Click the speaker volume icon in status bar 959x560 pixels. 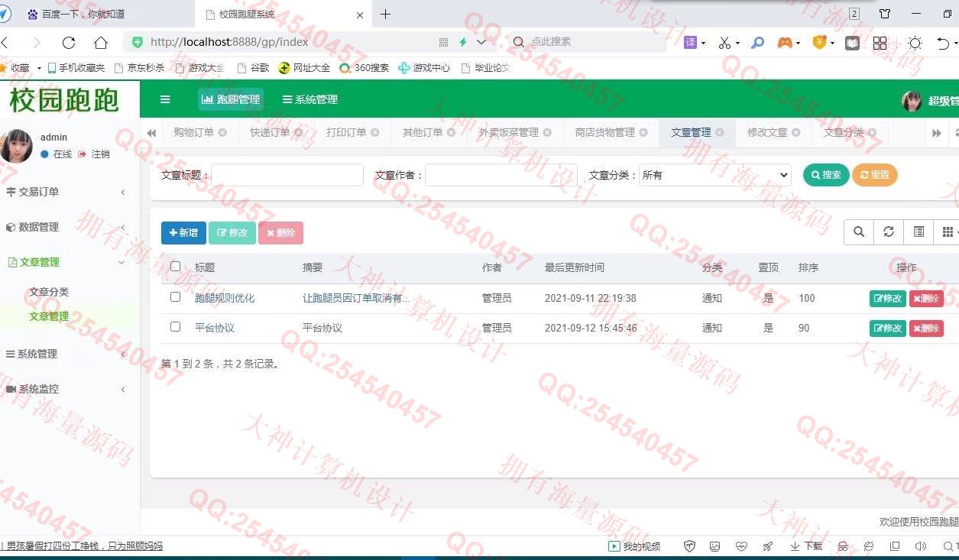[920, 546]
